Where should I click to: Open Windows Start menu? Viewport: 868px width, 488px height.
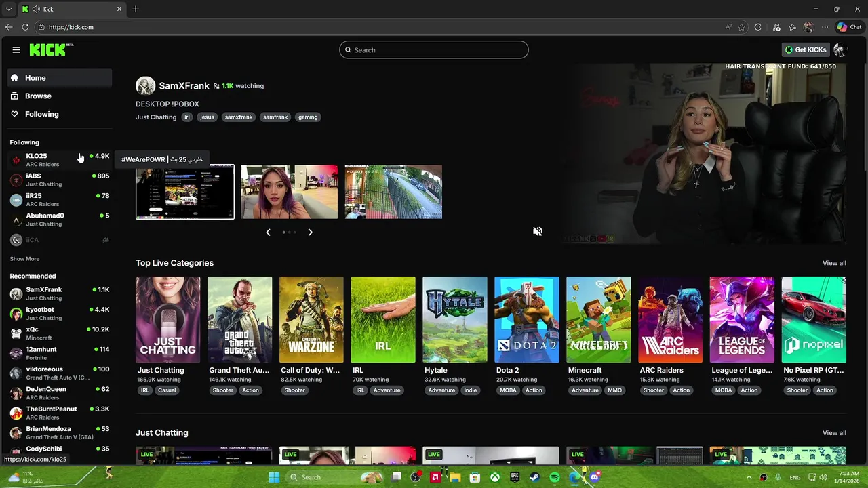pyautogui.click(x=274, y=477)
